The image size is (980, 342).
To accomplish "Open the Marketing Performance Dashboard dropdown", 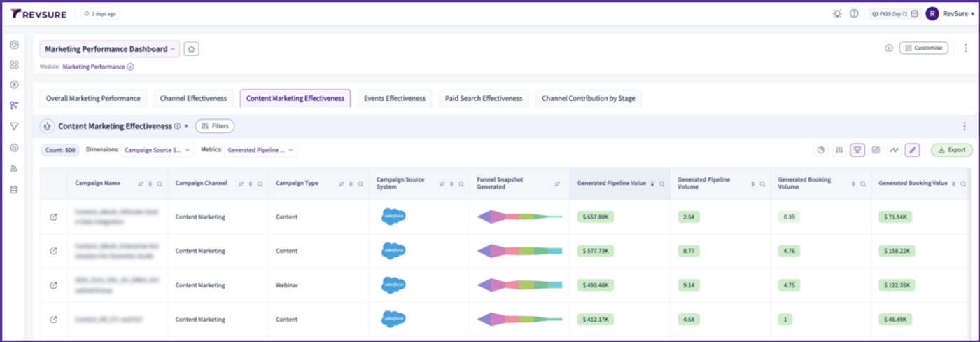I will tap(110, 49).
